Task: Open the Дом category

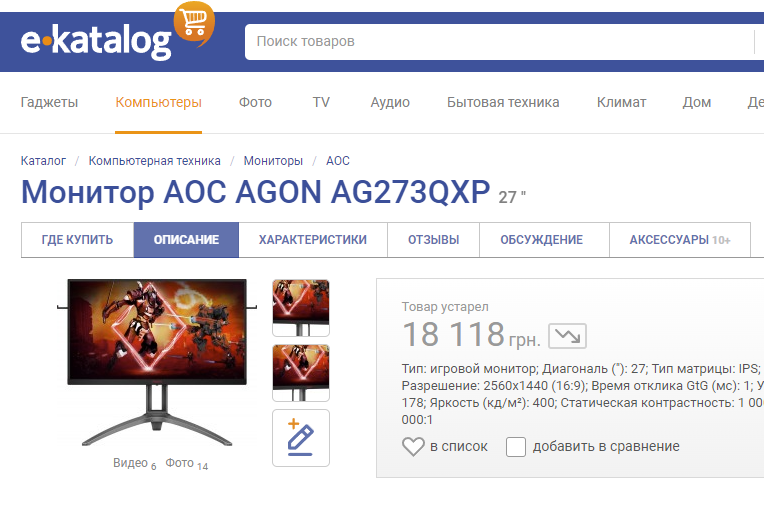Action: click(x=696, y=102)
